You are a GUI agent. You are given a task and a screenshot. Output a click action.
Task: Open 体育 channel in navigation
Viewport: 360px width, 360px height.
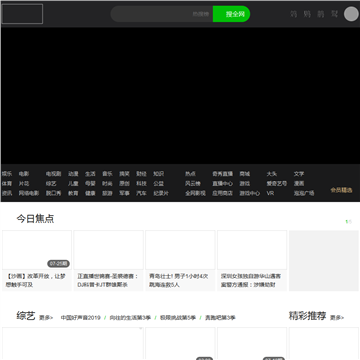(x=7, y=184)
